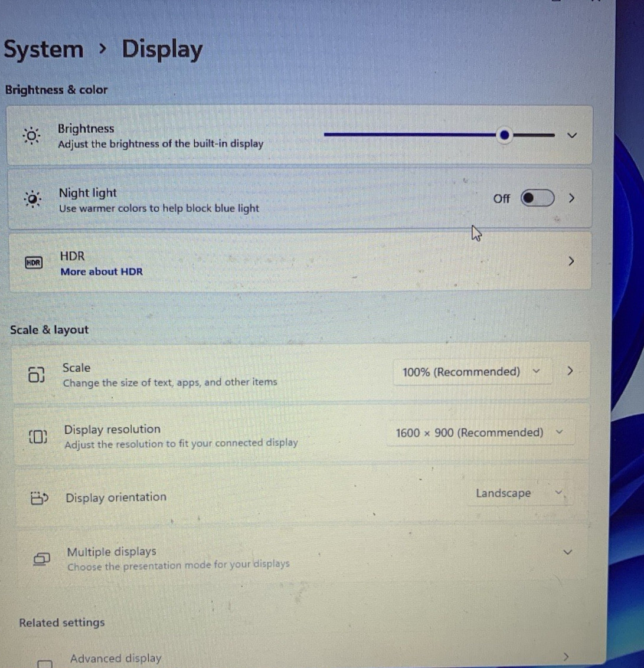Click the Scale & layout heading
The height and width of the screenshot is (668, 644).
point(50,330)
